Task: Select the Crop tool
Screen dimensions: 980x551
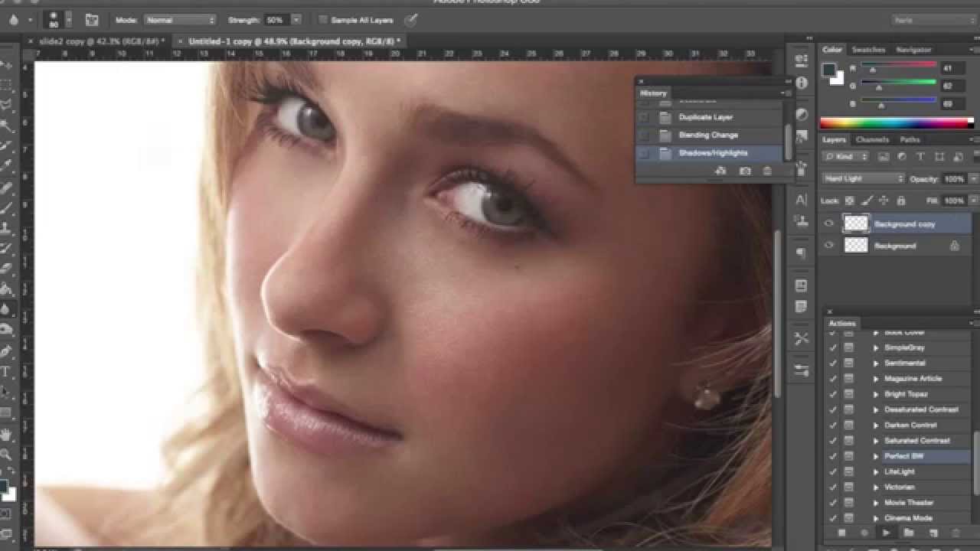Action: [x=6, y=146]
